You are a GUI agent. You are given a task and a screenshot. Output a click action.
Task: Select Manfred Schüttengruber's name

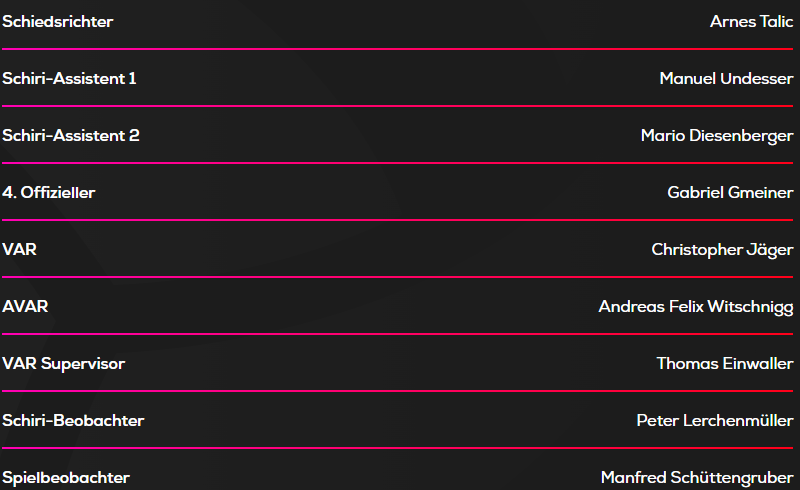tap(697, 478)
